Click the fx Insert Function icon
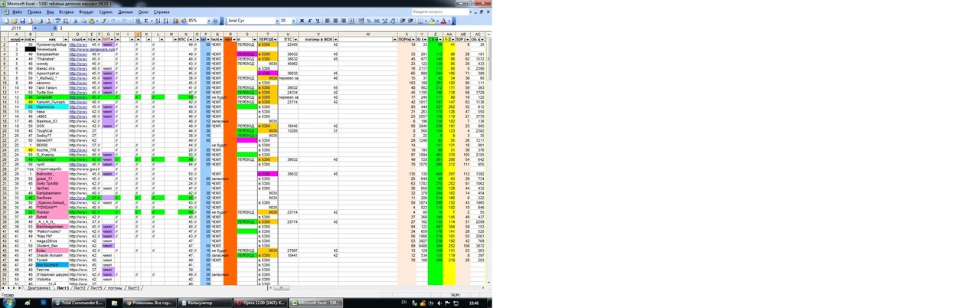Screen dimensions: 980x308 click(55, 28)
